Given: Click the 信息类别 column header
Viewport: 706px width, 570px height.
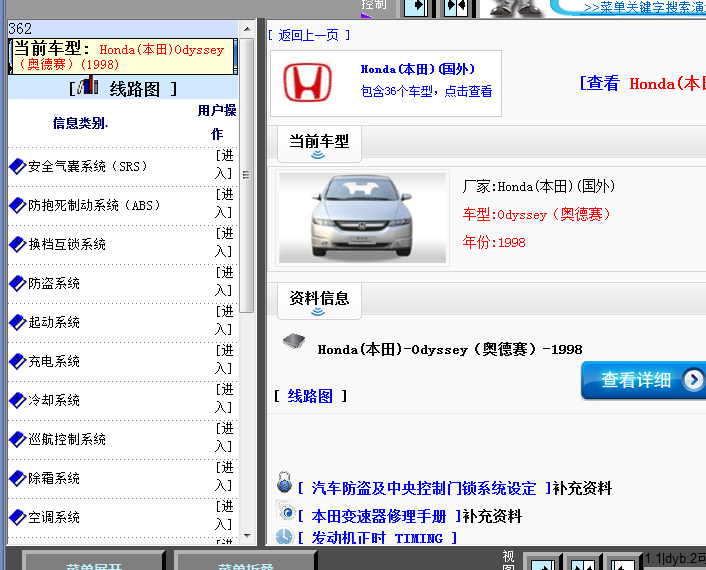Looking at the screenshot, I should point(80,123).
